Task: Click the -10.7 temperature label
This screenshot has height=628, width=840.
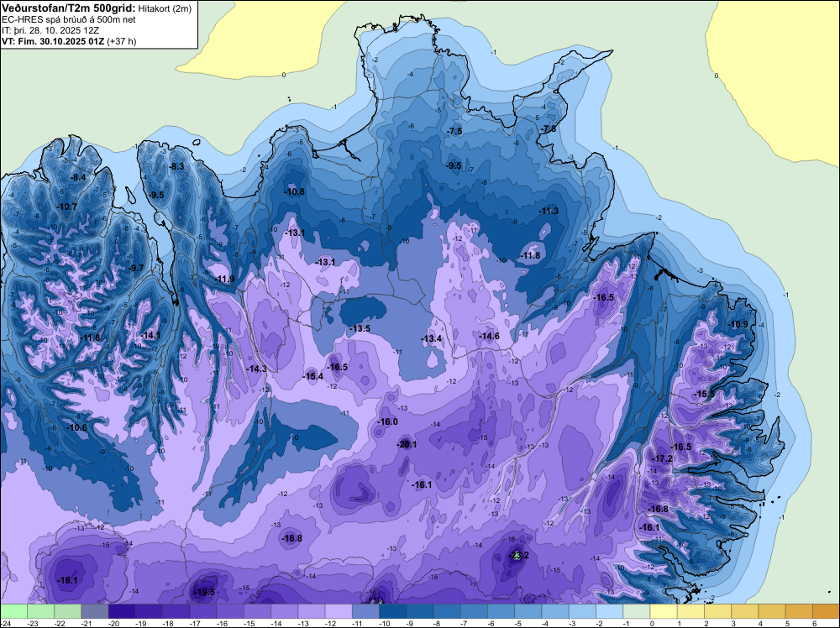Action: [67, 207]
